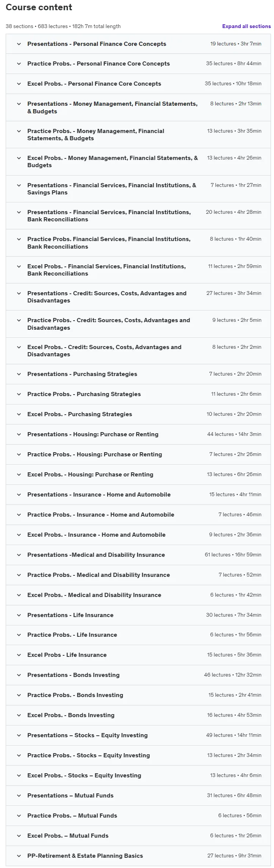Image resolution: width=274 pixels, height=868 pixels.
Task: Expand chevron for Practice Probs. - Personal Finance Core Concepts
Action: coord(19,64)
